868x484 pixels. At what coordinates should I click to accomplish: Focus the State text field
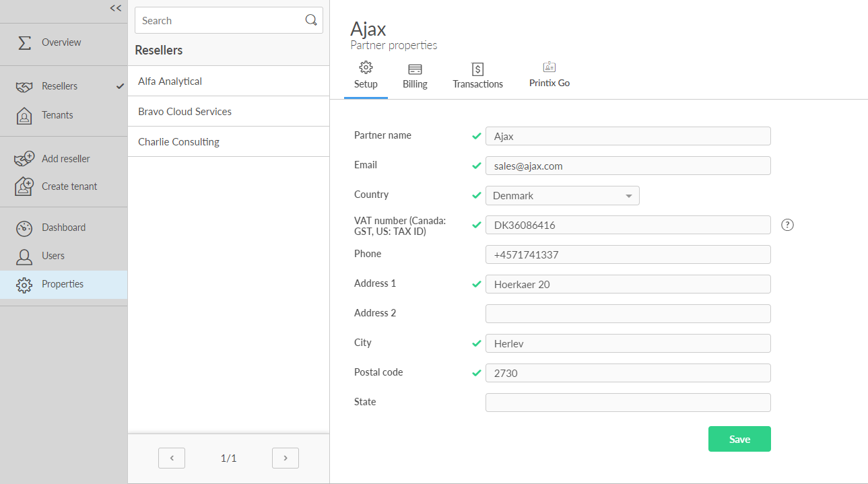(628, 403)
